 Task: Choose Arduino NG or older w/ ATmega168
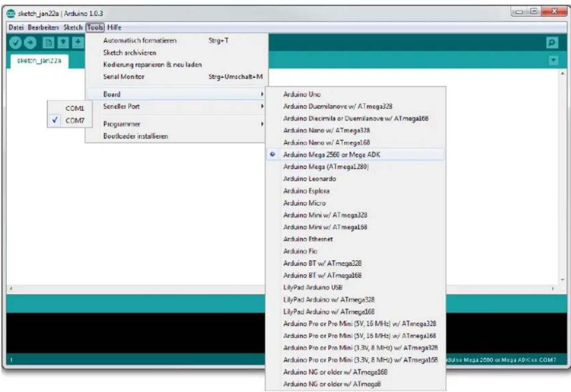tap(355, 372)
